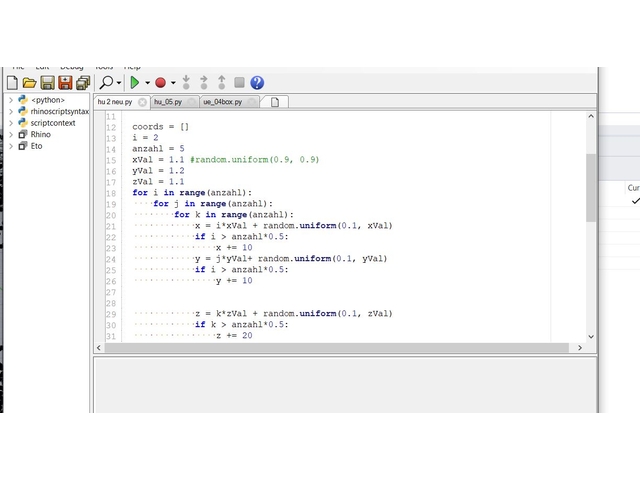
Task: Click the red Save As disk icon
Action: tap(65, 83)
